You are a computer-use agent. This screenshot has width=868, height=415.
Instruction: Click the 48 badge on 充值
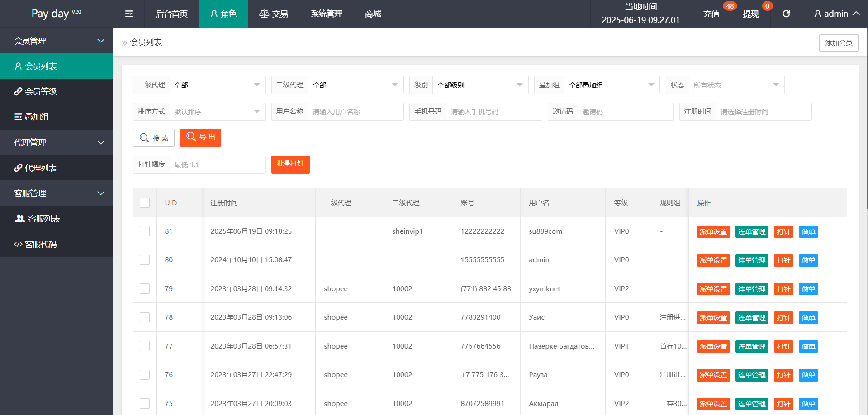[730, 6]
